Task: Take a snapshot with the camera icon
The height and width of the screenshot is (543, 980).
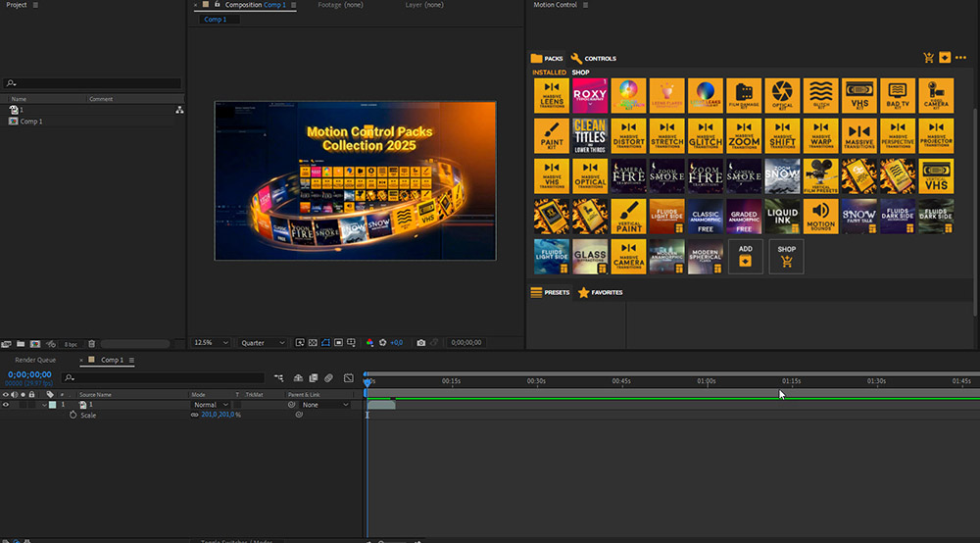Action: pos(421,343)
